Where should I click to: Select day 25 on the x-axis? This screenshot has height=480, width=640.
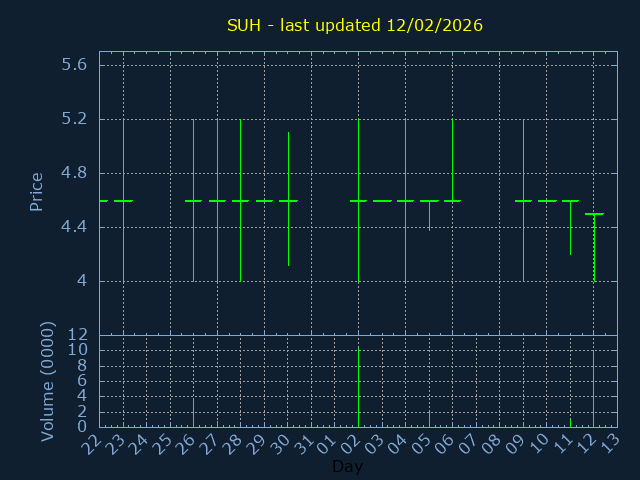point(163,445)
